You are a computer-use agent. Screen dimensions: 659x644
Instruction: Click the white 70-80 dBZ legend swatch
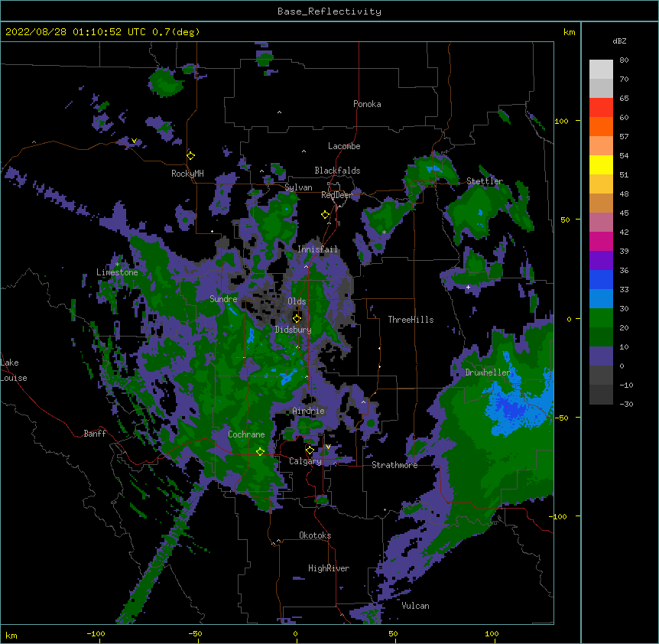tap(601, 70)
